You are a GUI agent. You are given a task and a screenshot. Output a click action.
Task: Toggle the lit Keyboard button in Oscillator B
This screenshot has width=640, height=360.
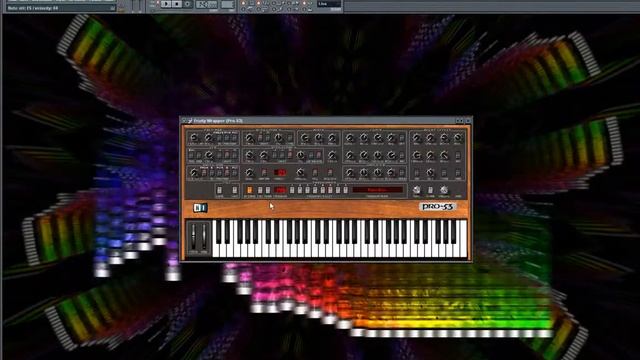point(318,155)
